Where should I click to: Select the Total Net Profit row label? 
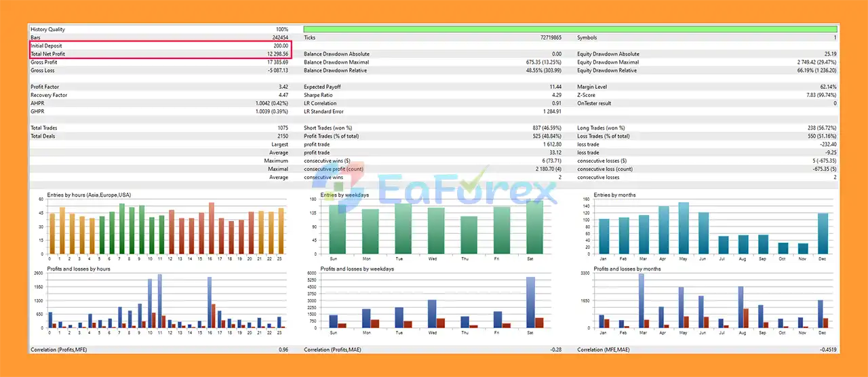[x=48, y=54]
